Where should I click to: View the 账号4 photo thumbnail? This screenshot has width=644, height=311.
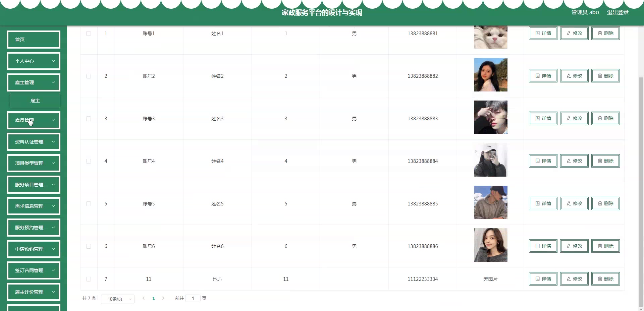(490, 160)
